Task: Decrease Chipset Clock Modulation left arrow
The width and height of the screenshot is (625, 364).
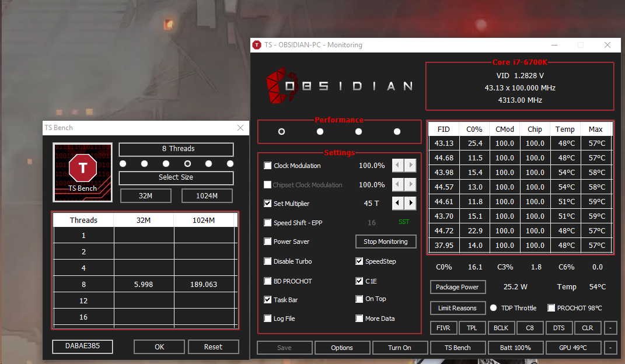Action: pos(398,184)
